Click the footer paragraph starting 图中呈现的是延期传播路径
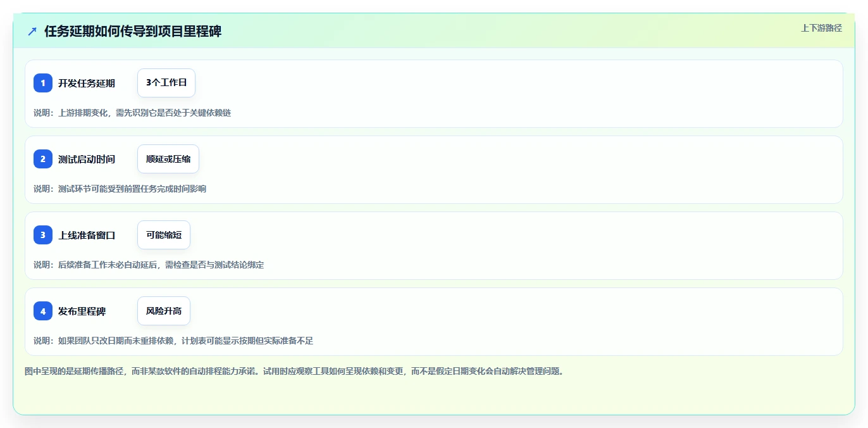The width and height of the screenshot is (868, 428). (294, 371)
